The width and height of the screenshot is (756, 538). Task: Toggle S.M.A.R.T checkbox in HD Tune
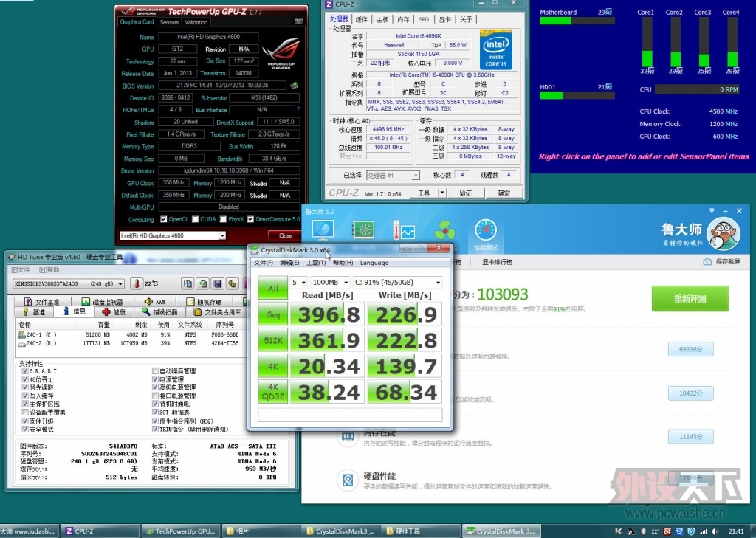coord(25,370)
